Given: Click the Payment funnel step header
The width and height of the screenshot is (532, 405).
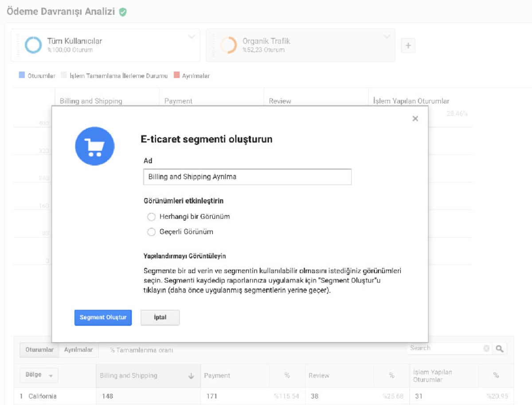Looking at the screenshot, I should tap(178, 101).
